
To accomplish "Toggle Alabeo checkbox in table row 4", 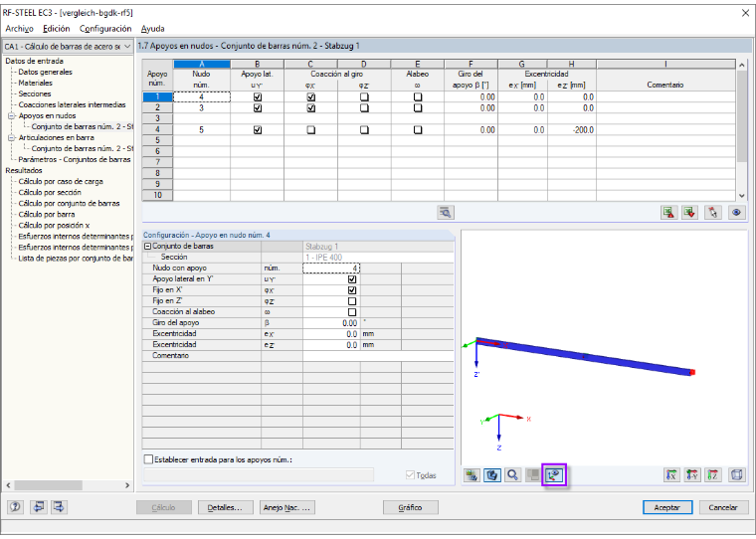I will click(x=418, y=129).
